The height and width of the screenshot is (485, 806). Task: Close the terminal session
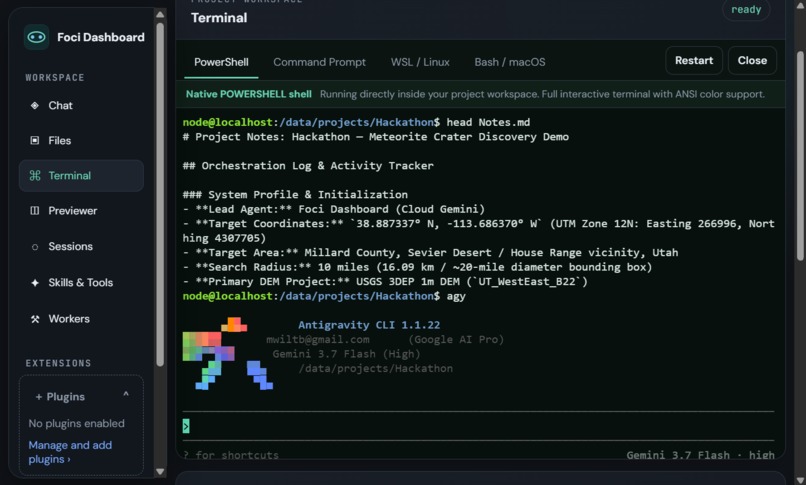(752, 61)
